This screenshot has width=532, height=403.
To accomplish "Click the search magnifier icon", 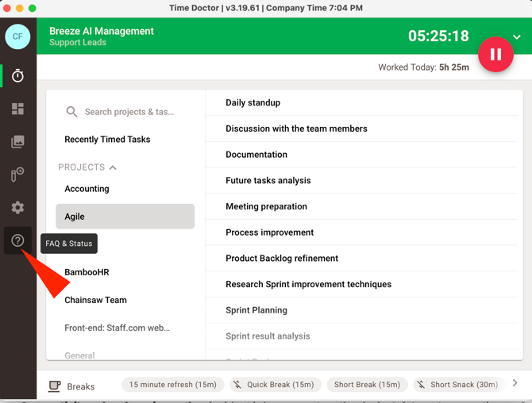I will pos(71,112).
